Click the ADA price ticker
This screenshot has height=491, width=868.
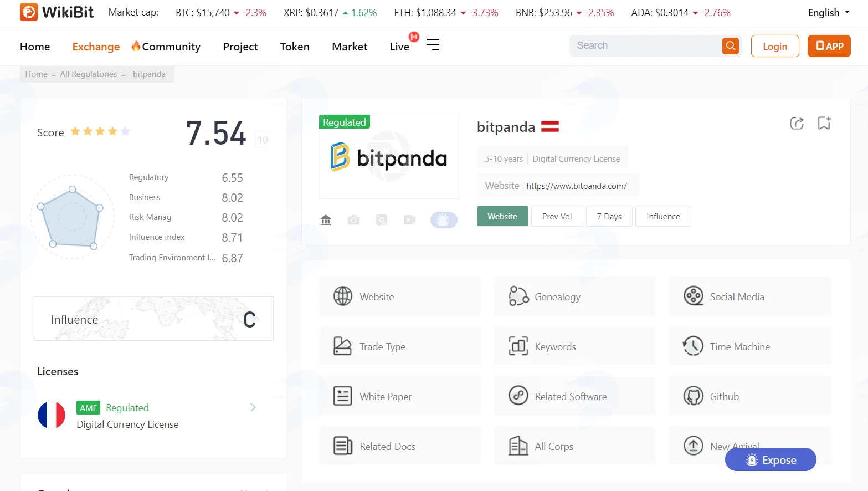pyautogui.click(x=681, y=13)
